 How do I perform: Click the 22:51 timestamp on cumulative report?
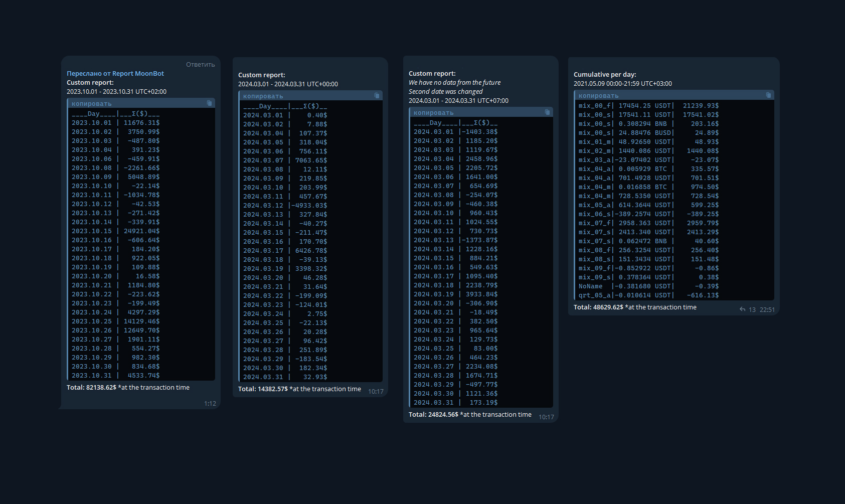tap(767, 310)
